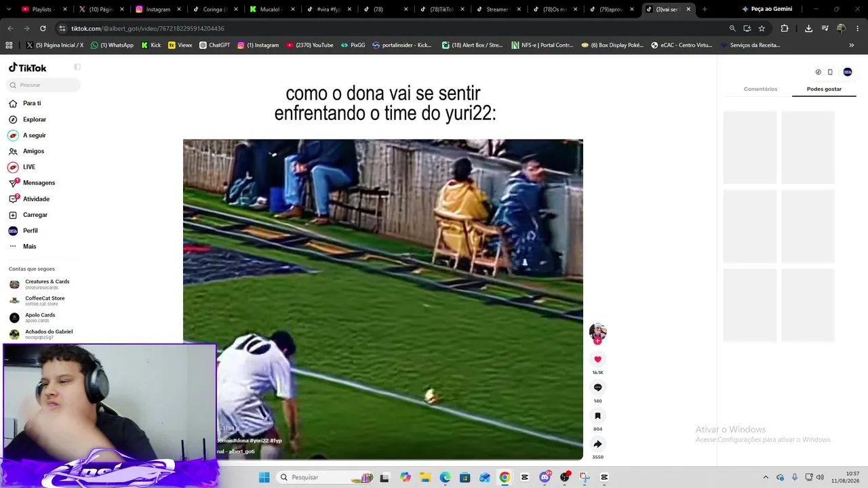Screen dimensions: 868x488
Task: Open comments via the speech bubble icon
Action: pyautogui.click(x=597, y=388)
